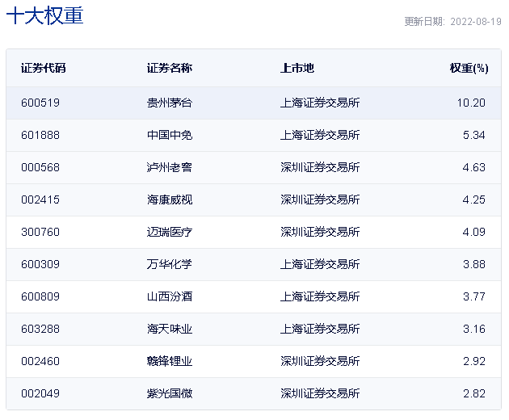Click 深圳证券交易所 in the 紫光国微 row
Screen dimensions: 509x420
pyautogui.click(x=320, y=393)
